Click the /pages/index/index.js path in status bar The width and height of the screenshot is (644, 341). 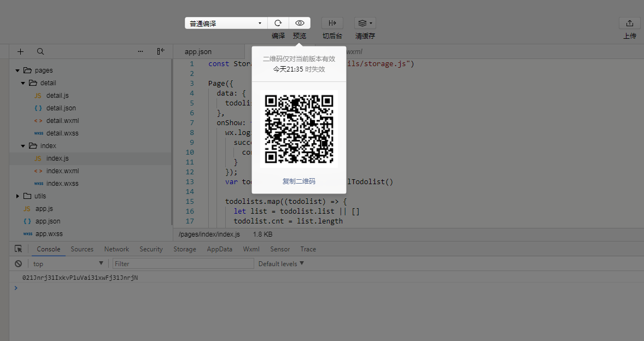[x=209, y=234]
